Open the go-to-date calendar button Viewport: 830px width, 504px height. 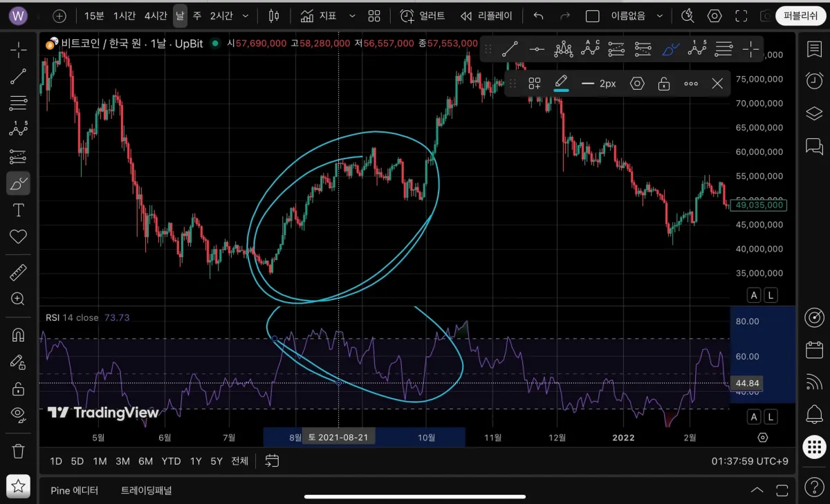(x=272, y=460)
